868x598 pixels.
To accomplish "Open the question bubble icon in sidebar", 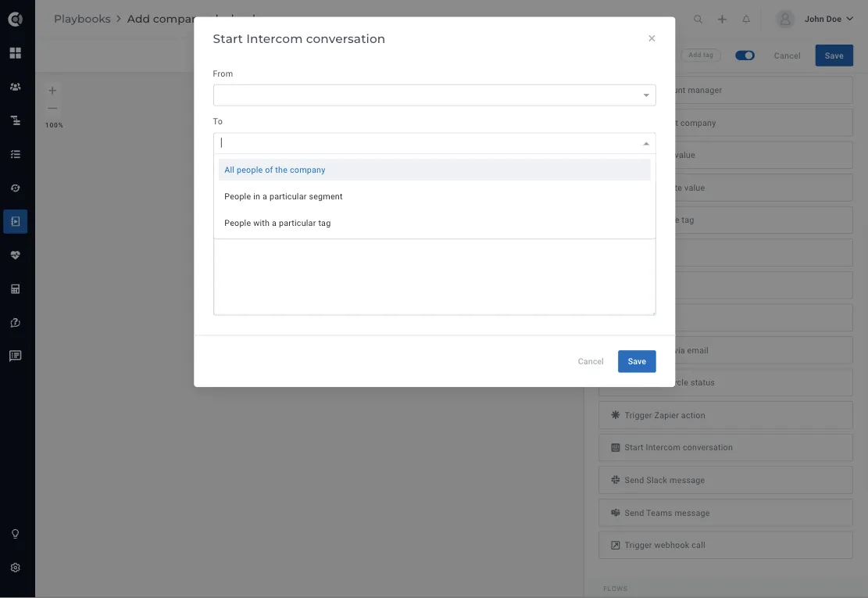I will [16, 323].
